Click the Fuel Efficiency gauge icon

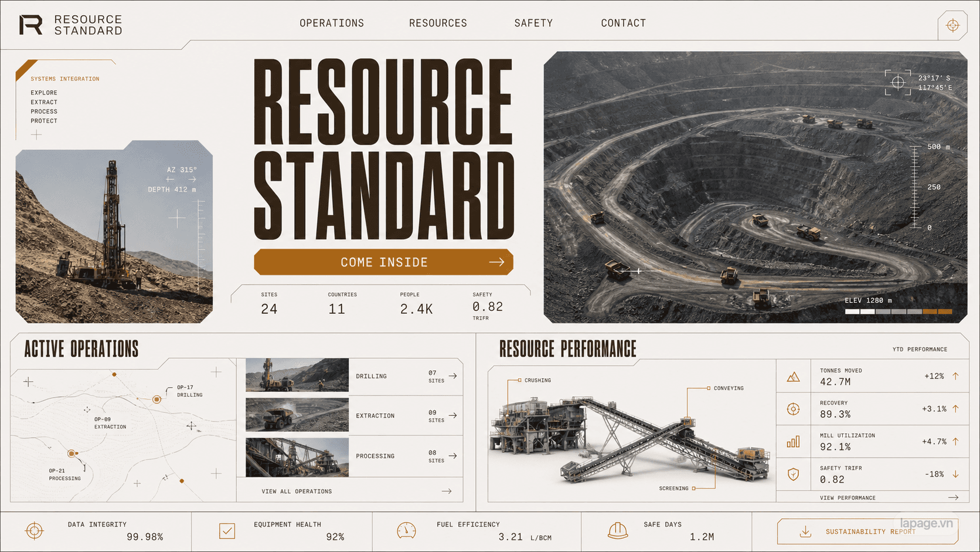tap(406, 531)
